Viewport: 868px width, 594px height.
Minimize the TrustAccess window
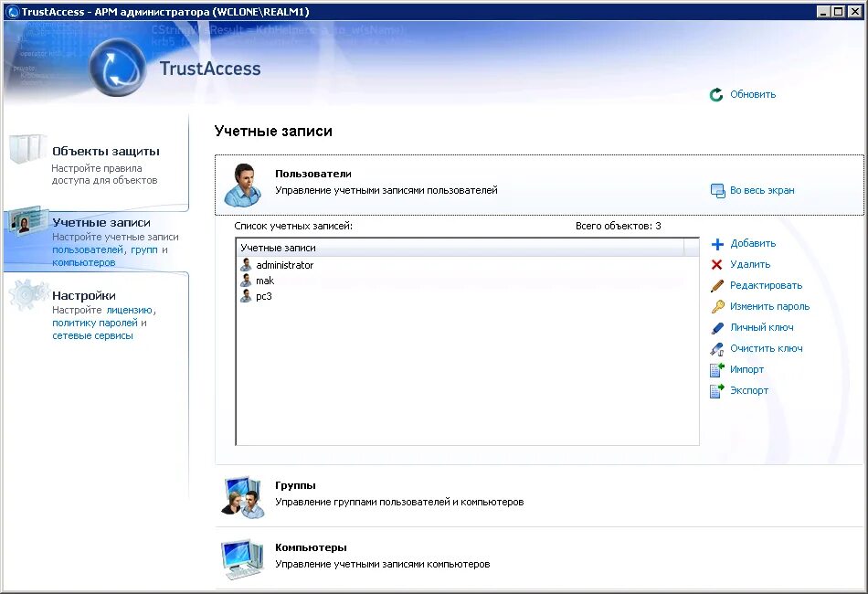pos(824,12)
